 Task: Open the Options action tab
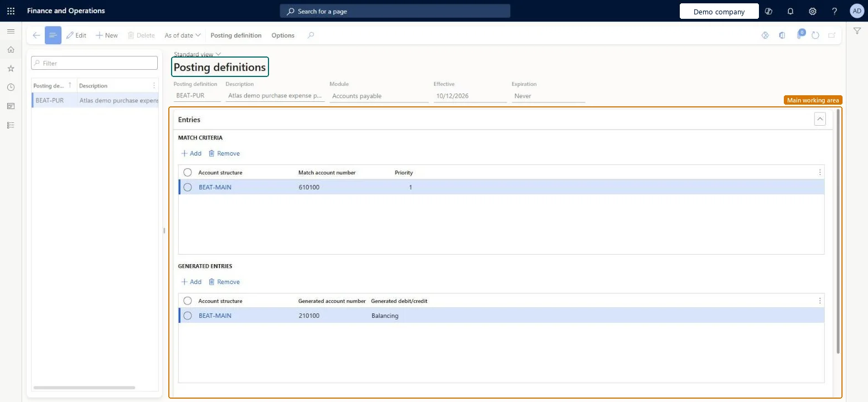(x=283, y=35)
